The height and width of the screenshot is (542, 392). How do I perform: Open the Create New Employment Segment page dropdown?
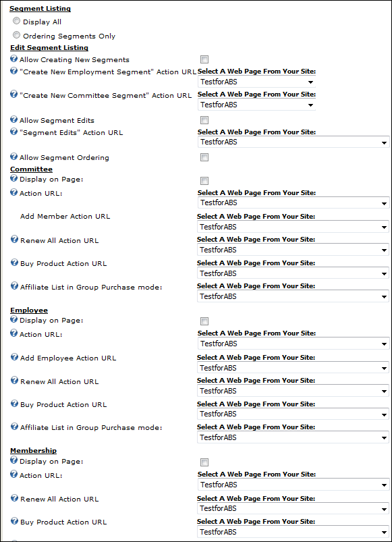click(256, 82)
